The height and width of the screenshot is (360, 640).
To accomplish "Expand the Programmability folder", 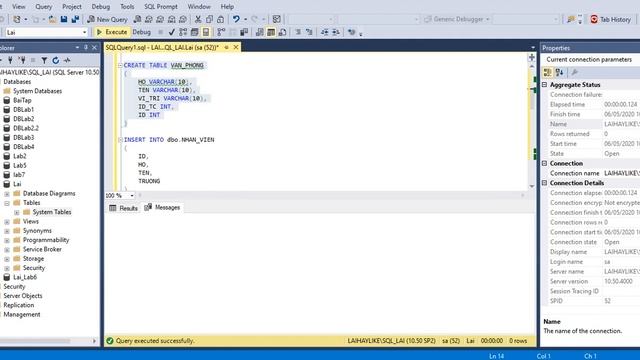I will click(x=7, y=240).
